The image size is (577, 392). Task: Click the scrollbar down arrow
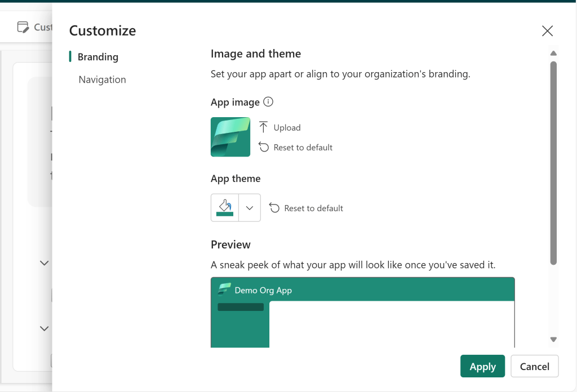tap(553, 339)
